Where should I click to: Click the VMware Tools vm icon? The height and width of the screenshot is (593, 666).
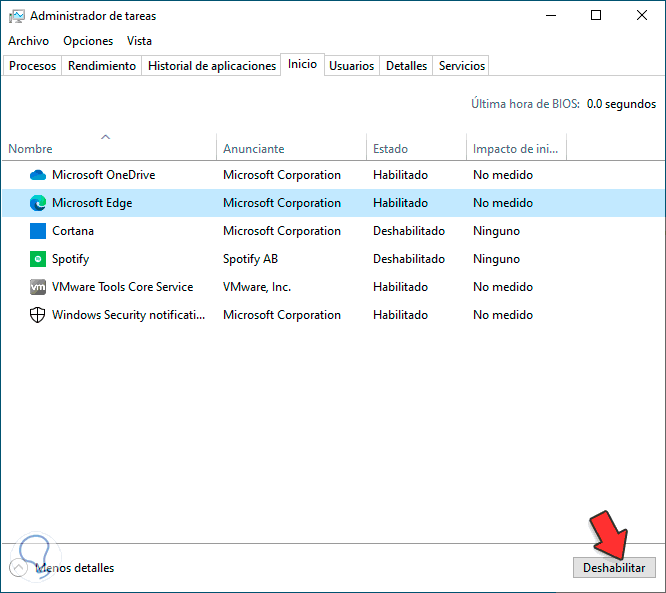38,287
